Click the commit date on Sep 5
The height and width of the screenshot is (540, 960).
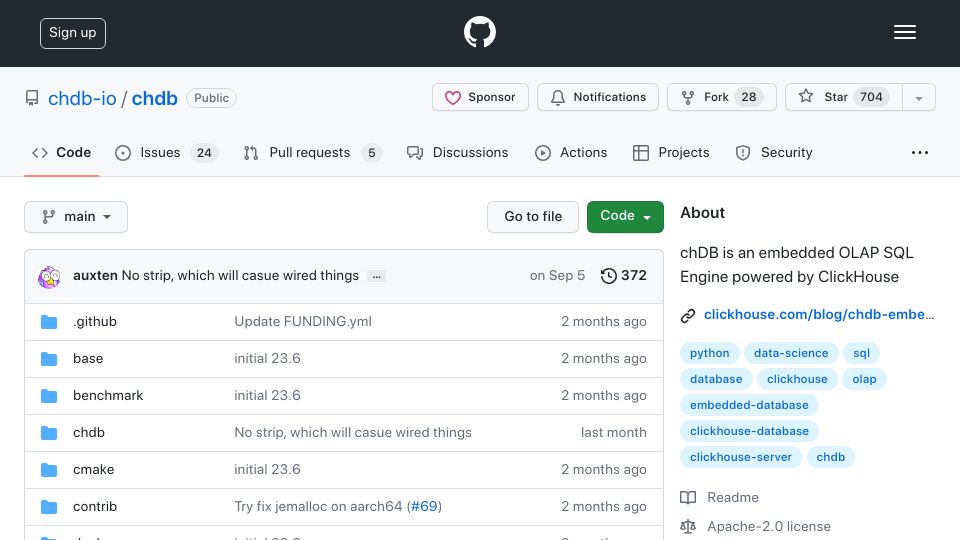557,276
